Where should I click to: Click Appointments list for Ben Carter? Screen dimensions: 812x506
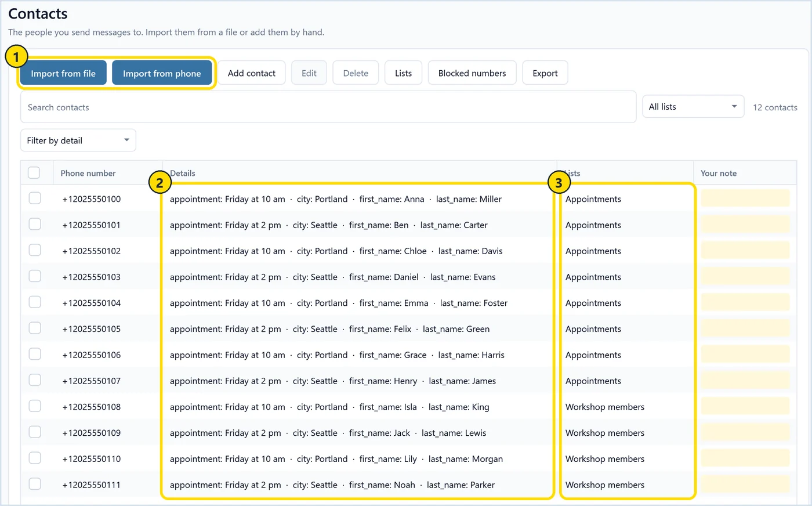point(593,225)
